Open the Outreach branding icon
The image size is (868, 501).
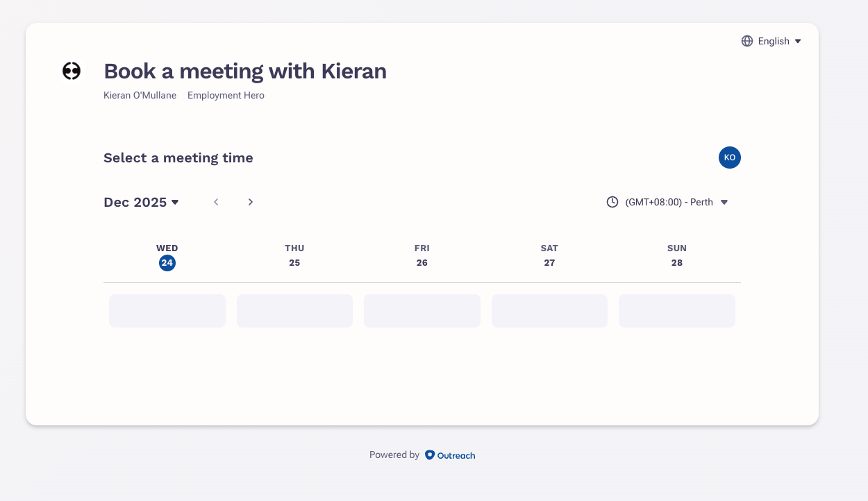[450, 455]
